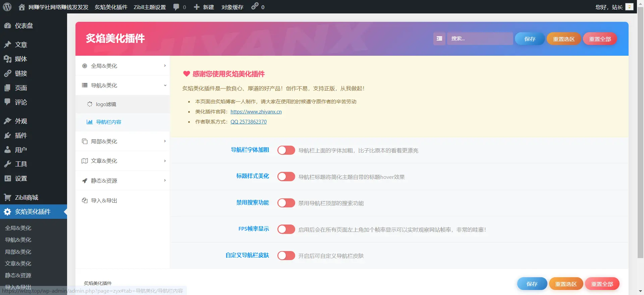Click the plug icon for 插件
This screenshot has width=644, height=295.
point(7,136)
